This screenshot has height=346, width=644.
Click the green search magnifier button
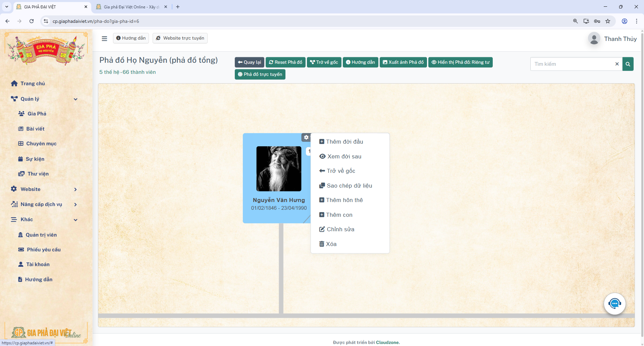click(628, 64)
